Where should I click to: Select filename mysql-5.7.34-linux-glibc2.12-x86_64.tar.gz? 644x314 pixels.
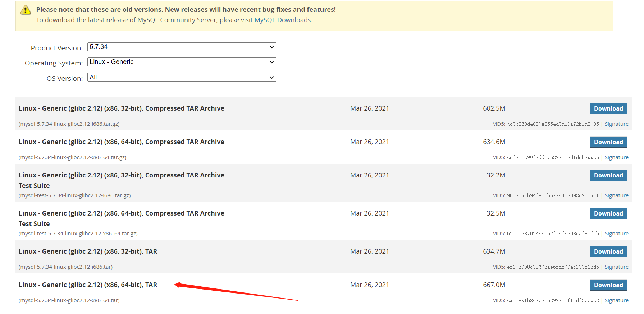[73, 157]
